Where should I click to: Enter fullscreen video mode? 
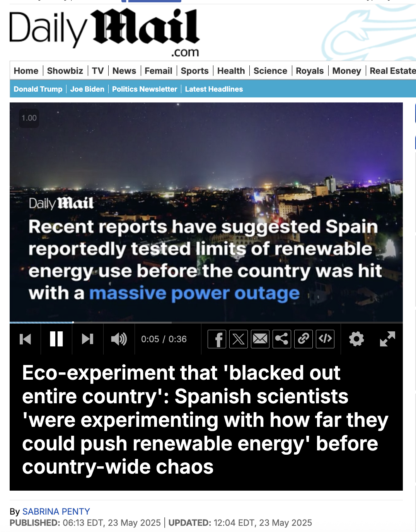coord(387,339)
